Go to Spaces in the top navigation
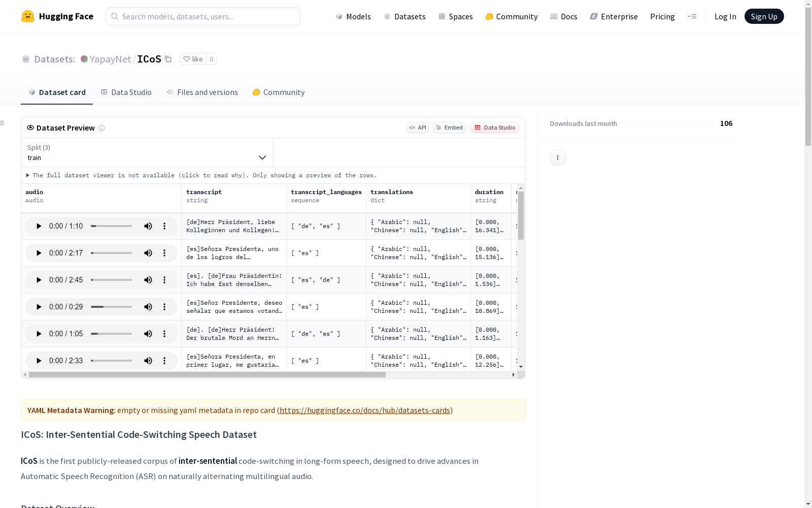Image resolution: width=812 pixels, height=508 pixels. (x=455, y=16)
